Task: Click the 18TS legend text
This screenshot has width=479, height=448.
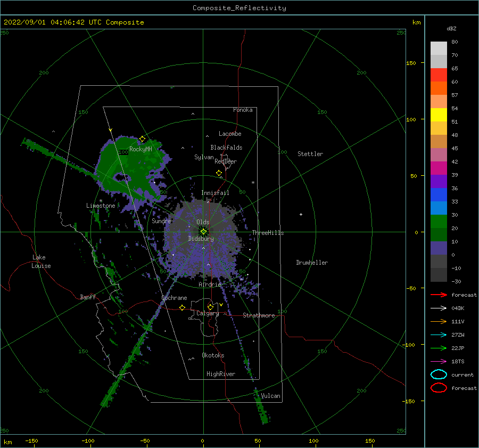Action: 458,362
